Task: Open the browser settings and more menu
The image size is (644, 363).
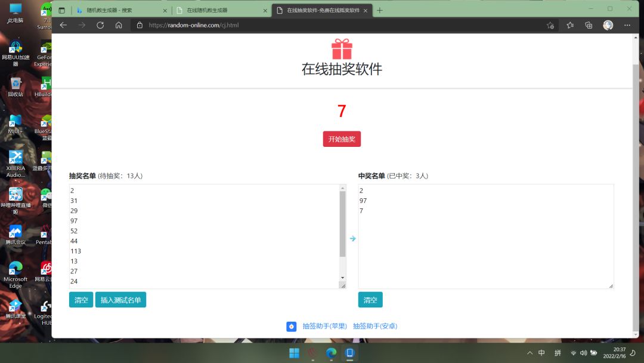Action: click(627, 25)
